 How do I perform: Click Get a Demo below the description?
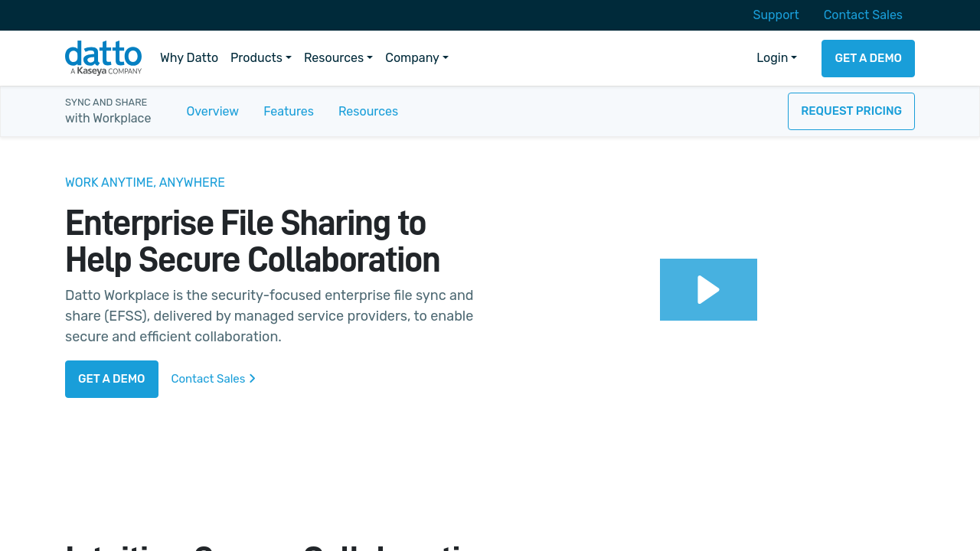112,379
